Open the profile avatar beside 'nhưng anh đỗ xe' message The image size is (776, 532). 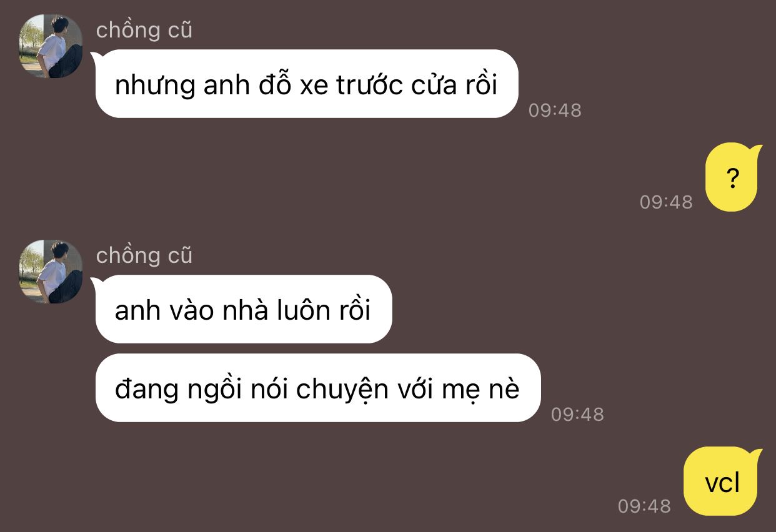coord(51,46)
